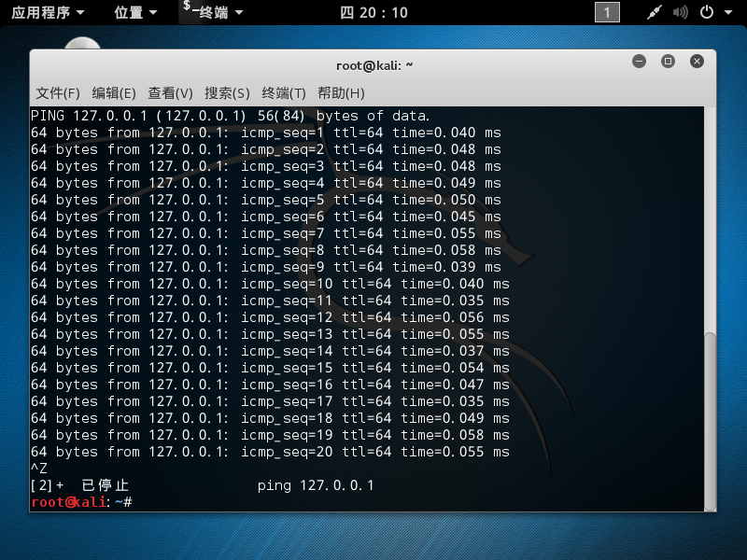Open the 搜索(S) menu
This screenshot has width=747, height=560.
pos(227,92)
